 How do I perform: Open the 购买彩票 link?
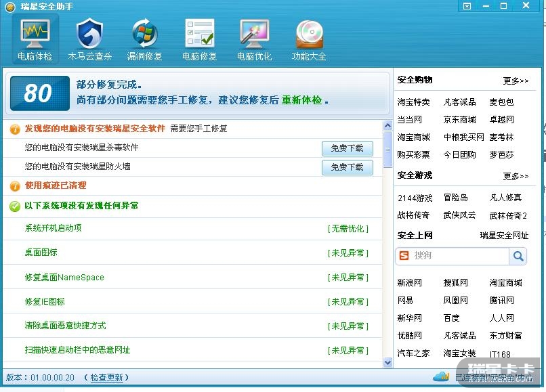[413, 154]
